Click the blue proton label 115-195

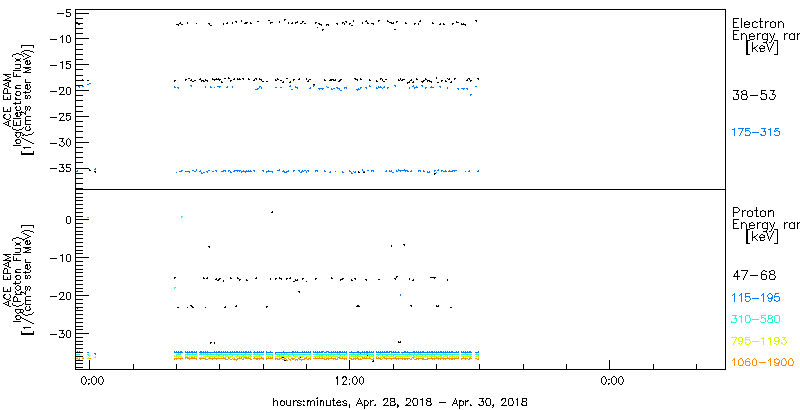click(x=756, y=298)
